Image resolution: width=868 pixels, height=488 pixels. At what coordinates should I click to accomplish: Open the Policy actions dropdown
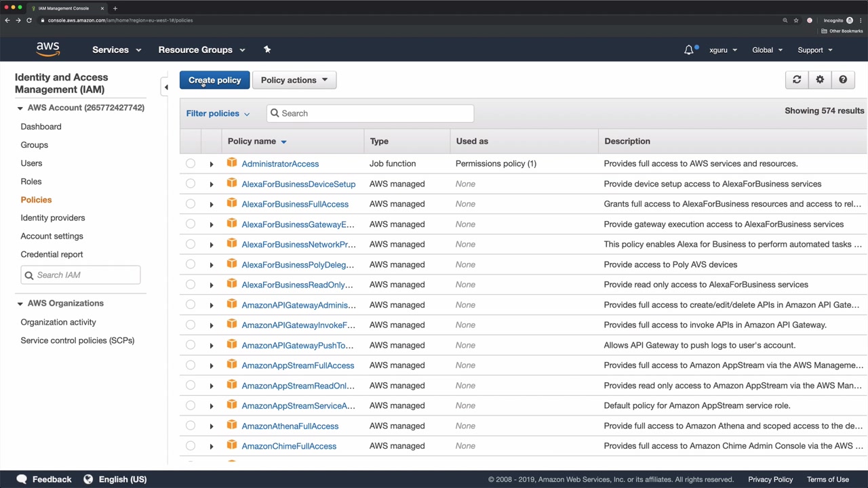(294, 80)
